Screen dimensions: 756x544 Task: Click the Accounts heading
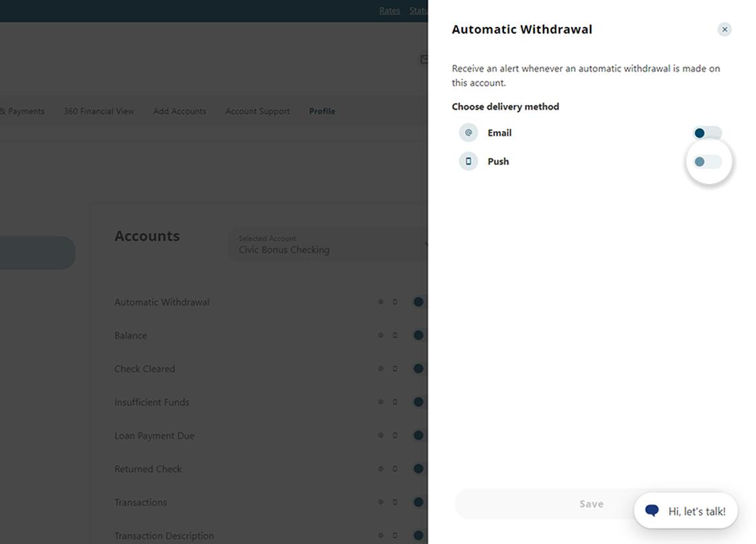tap(147, 236)
